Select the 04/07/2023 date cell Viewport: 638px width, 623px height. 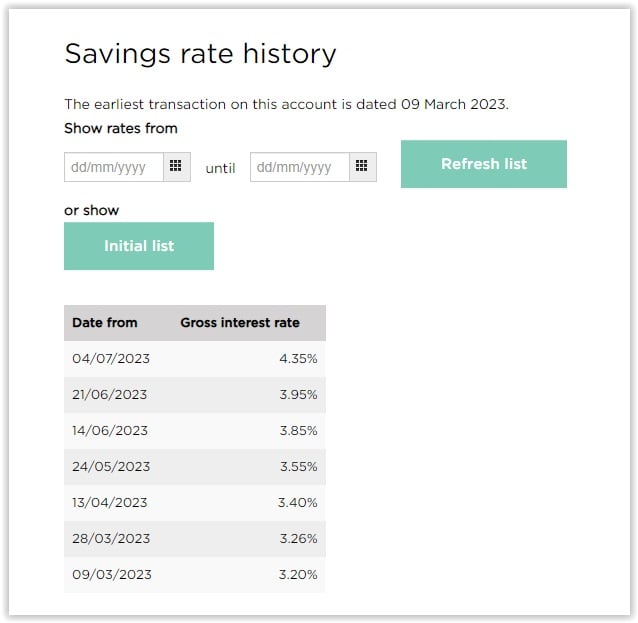coord(111,358)
